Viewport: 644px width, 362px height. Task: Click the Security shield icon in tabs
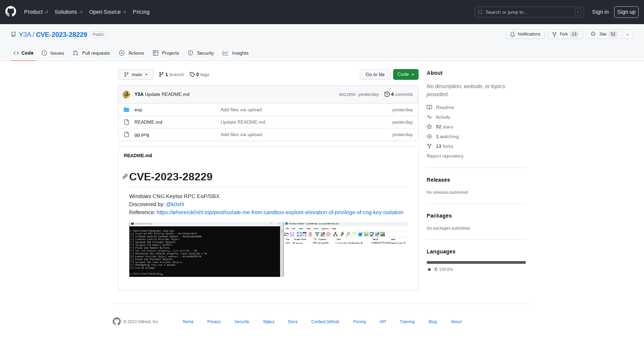tap(191, 53)
